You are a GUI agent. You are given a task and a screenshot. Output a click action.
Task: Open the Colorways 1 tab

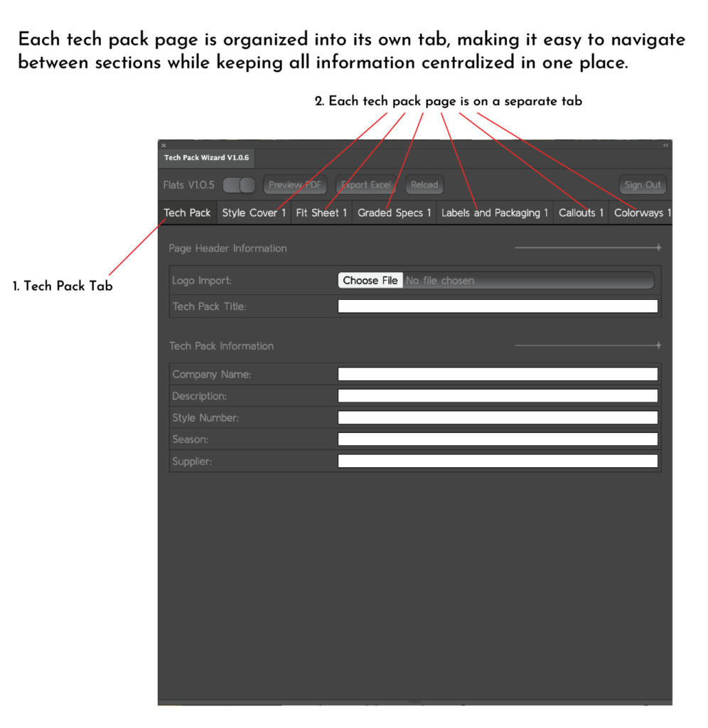(640, 213)
